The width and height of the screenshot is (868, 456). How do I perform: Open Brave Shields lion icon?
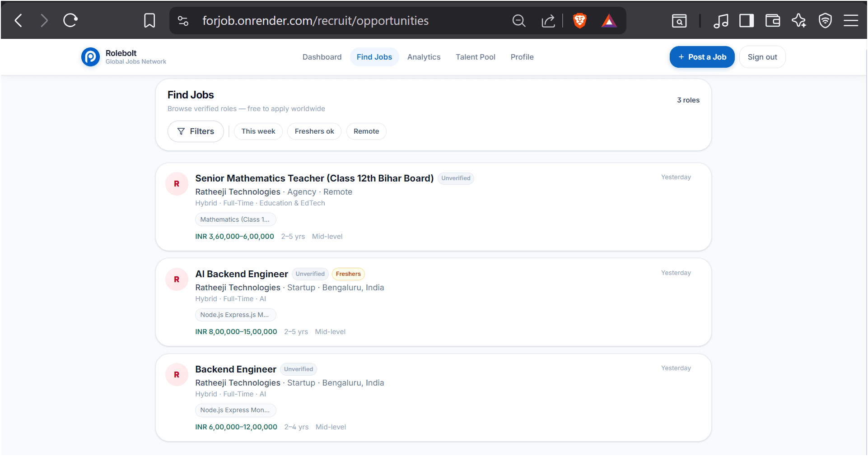(x=579, y=21)
